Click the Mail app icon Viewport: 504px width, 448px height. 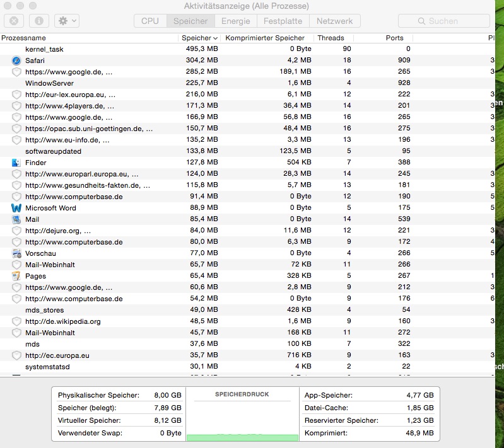[16, 219]
